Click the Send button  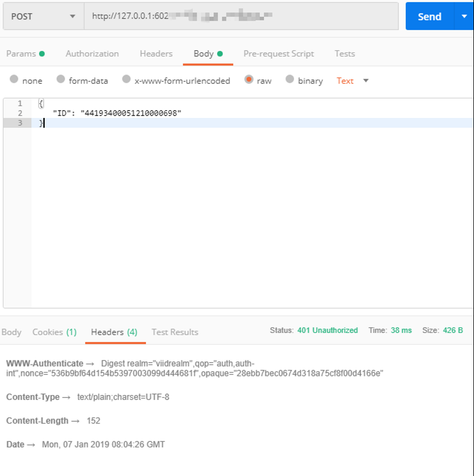coord(429,16)
